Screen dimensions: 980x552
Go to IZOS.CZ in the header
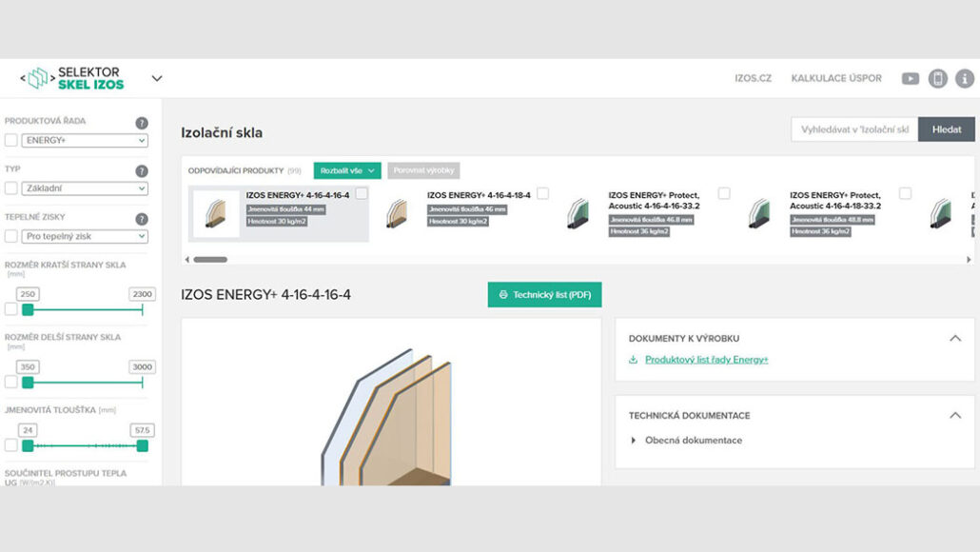(x=754, y=79)
